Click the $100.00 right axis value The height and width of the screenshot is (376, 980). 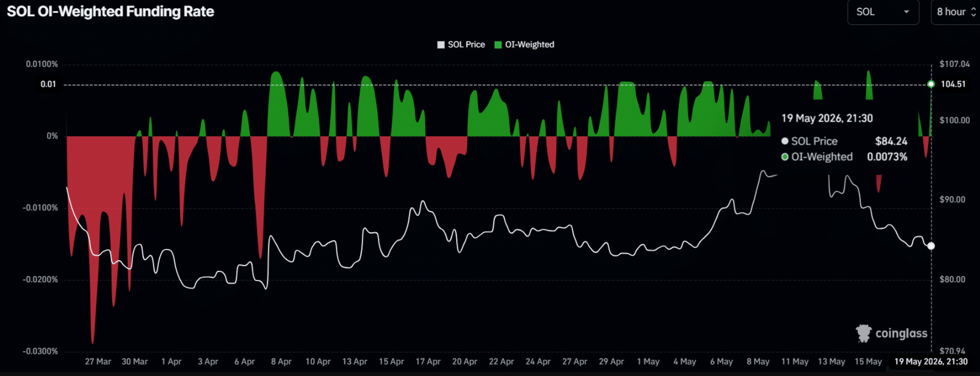[x=955, y=120]
